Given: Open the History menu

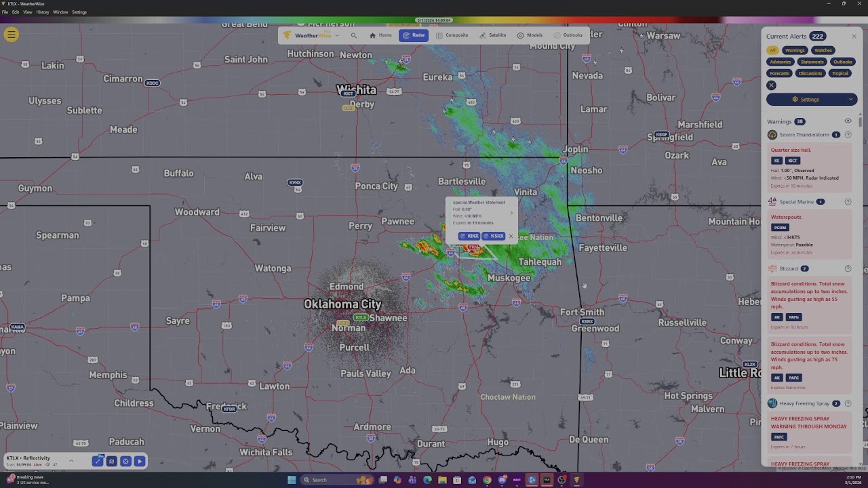Looking at the screenshot, I should 42,12.
